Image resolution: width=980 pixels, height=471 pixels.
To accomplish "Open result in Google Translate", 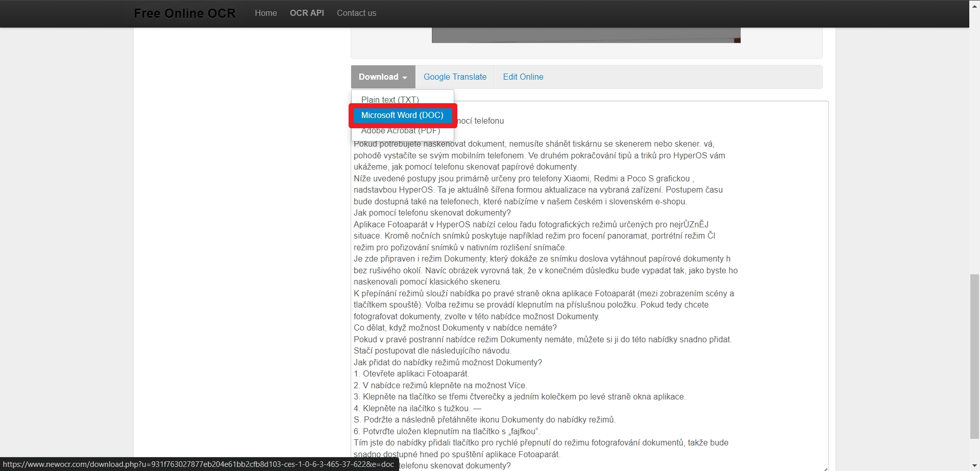I will (455, 77).
